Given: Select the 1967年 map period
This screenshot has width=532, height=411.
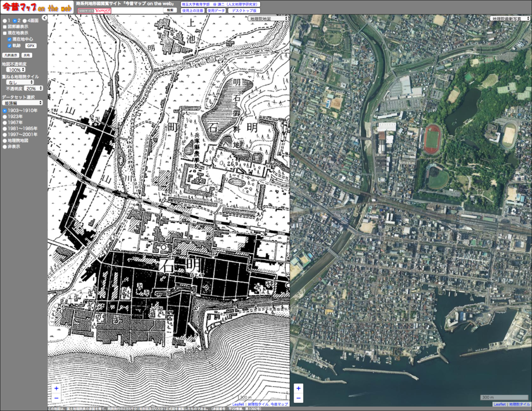Looking at the screenshot, I should 5,122.
